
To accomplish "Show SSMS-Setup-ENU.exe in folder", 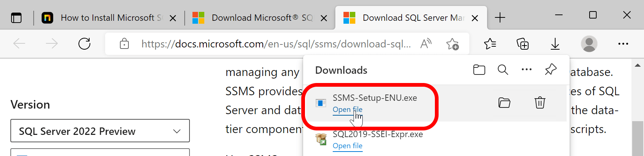I will pyautogui.click(x=504, y=103).
